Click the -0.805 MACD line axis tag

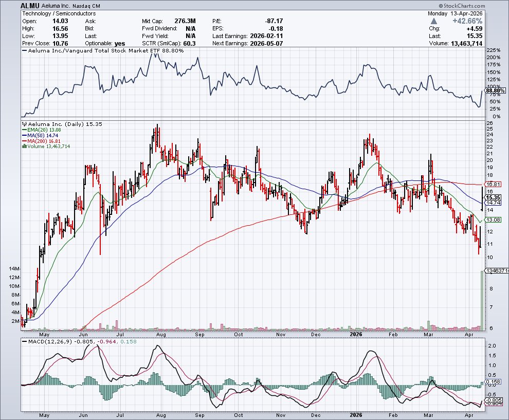494,400
